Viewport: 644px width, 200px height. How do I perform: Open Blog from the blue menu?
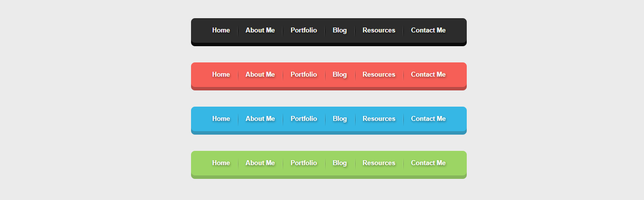340,119
